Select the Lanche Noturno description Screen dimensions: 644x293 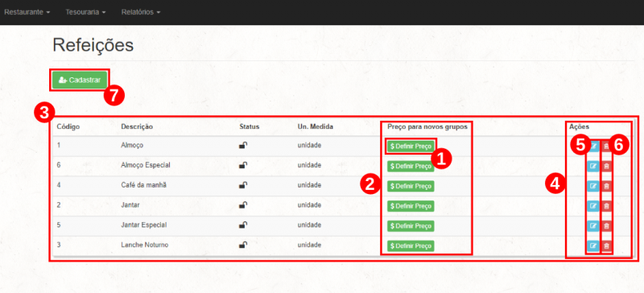point(145,245)
